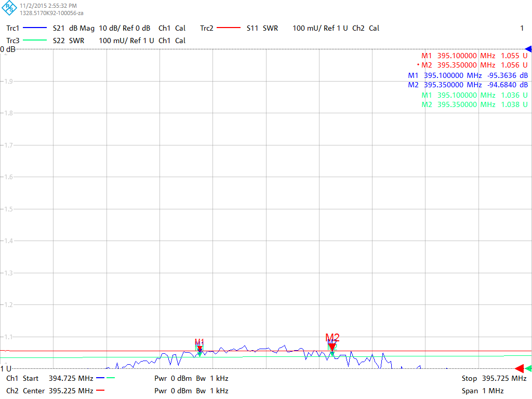Click the Trc2 trace label
This screenshot has height=399, width=532.
[207, 28]
